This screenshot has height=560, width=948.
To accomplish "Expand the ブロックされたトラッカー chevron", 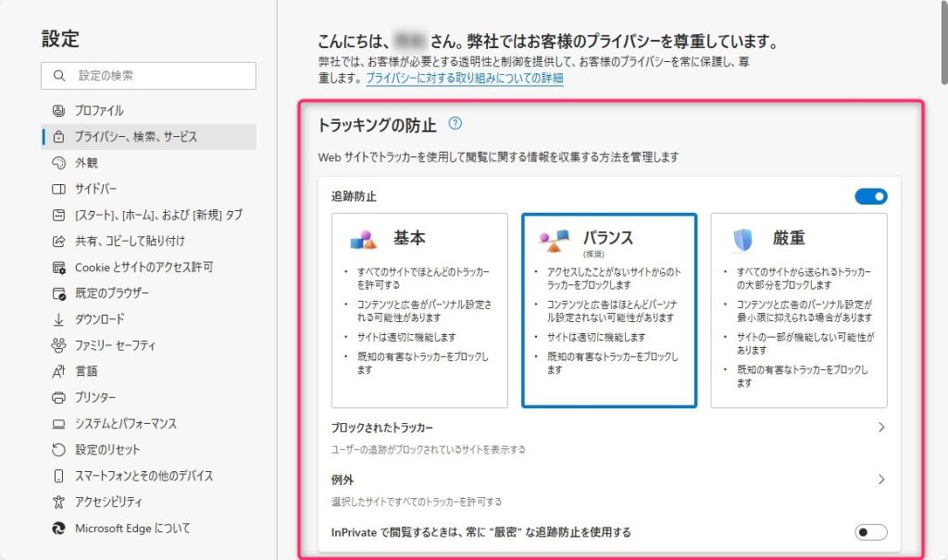I will click(880, 428).
